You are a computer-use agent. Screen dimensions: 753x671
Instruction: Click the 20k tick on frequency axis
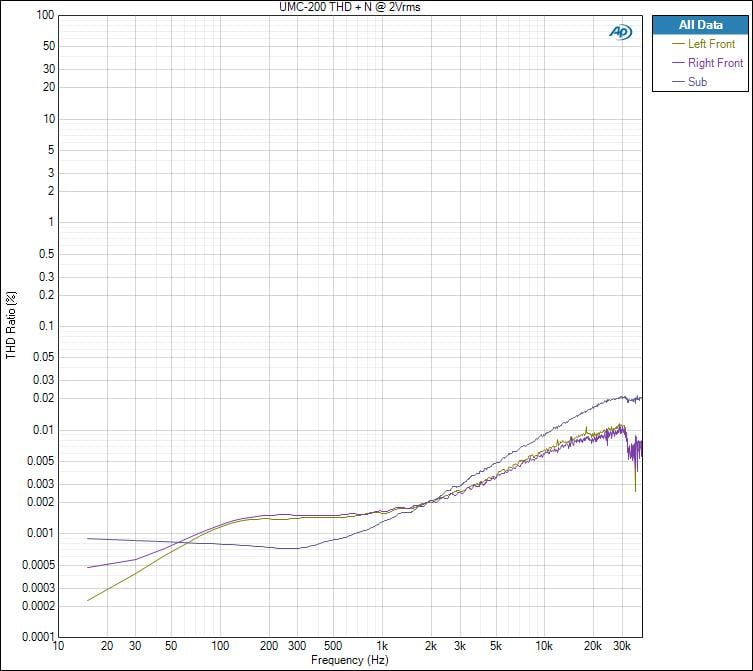(593, 646)
